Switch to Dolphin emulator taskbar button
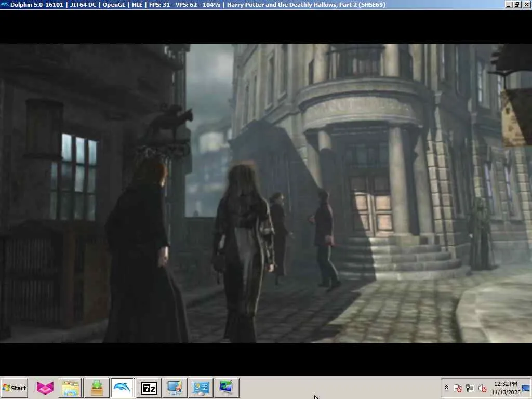 (123, 388)
